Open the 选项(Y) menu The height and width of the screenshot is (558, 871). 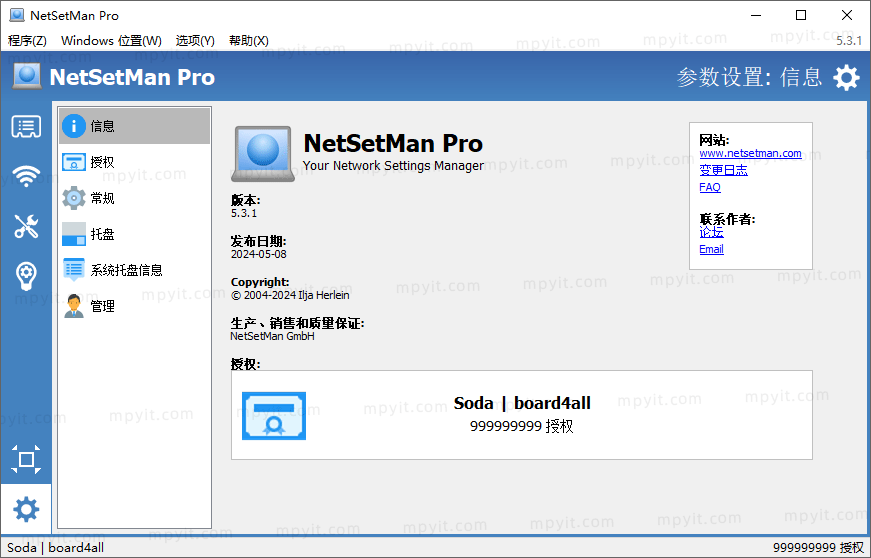click(x=195, y=41)
